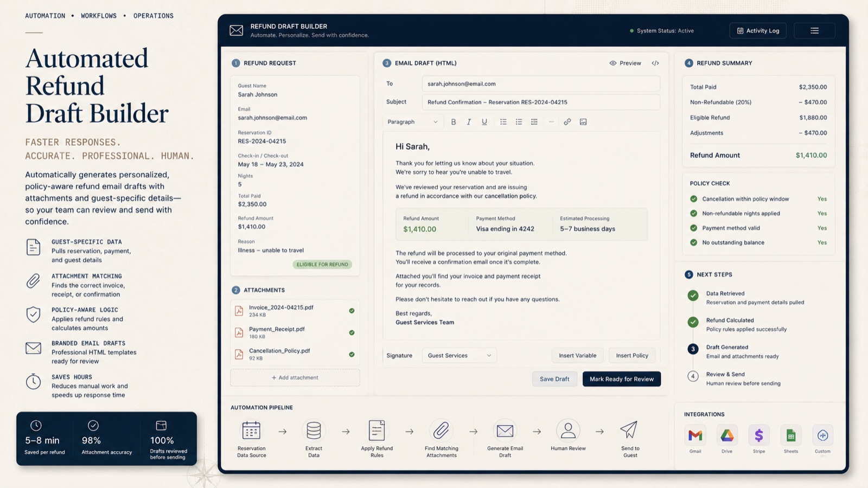868x488 pixels.
Task: Click the Reservation Data Source calendar icon
Action: tap(251, 431)
